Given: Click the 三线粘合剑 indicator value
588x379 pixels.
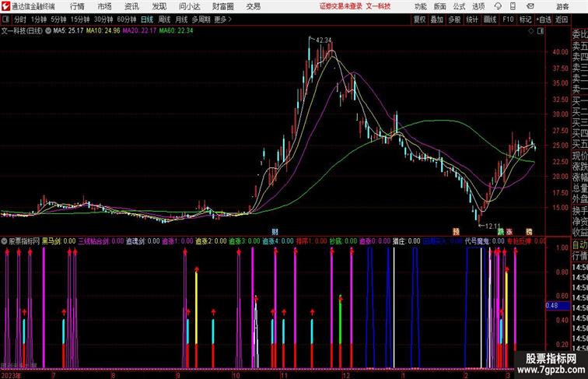Looking at the screenshot, I should (x=101, y=241).
